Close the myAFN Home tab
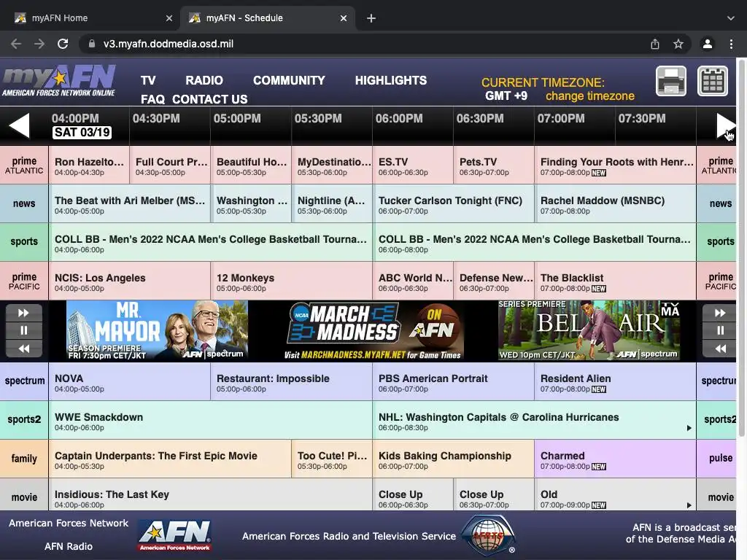Image resolution: width=747 pixels, height=560 pixels. pyautogui.click(x=169, y=18)
